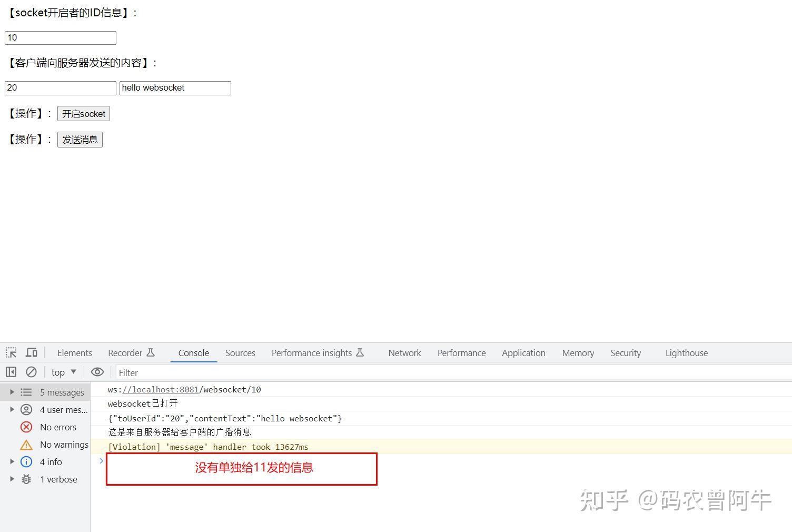Follow the ws://localhost:8081 link

[x=161, y=389]
